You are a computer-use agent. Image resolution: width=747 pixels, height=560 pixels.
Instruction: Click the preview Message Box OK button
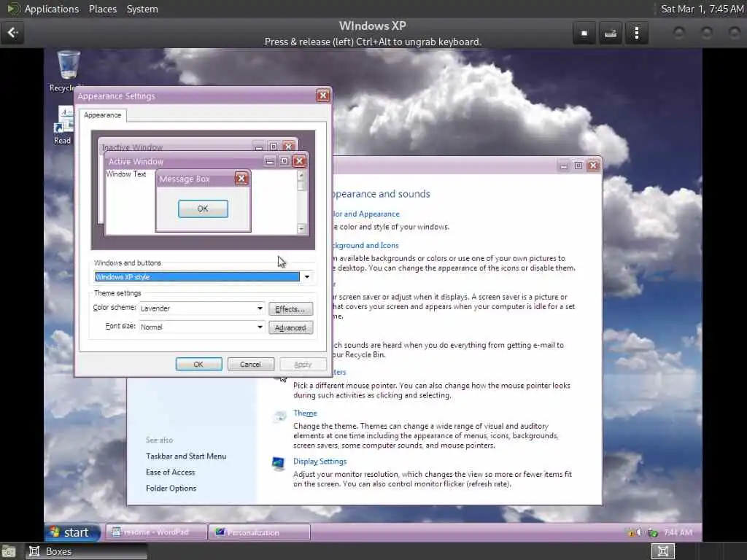203,209
